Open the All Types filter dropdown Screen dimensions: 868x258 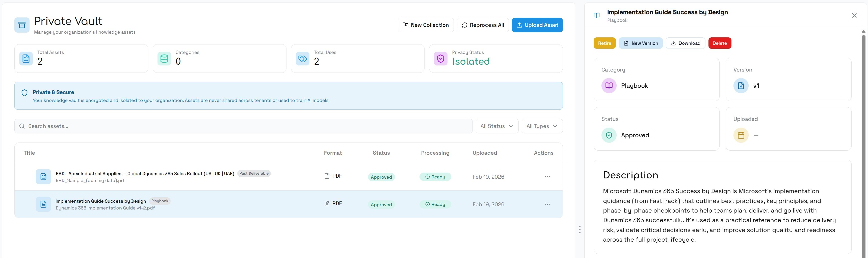542,126
